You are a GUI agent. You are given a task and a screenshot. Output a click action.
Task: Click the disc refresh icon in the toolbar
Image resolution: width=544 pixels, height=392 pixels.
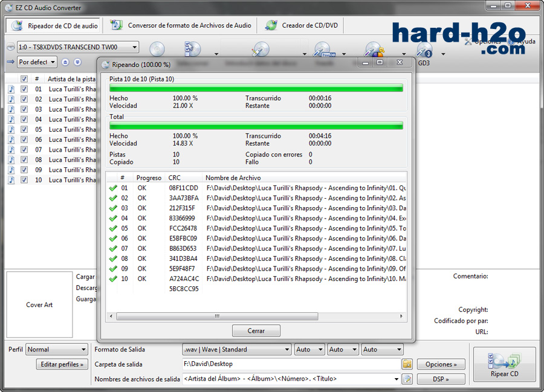(157, 49)
